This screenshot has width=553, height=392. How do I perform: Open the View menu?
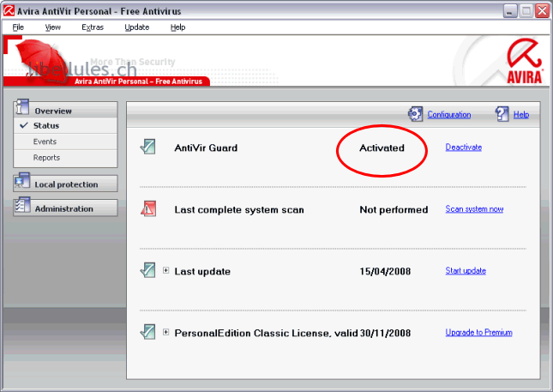(53, 27)
